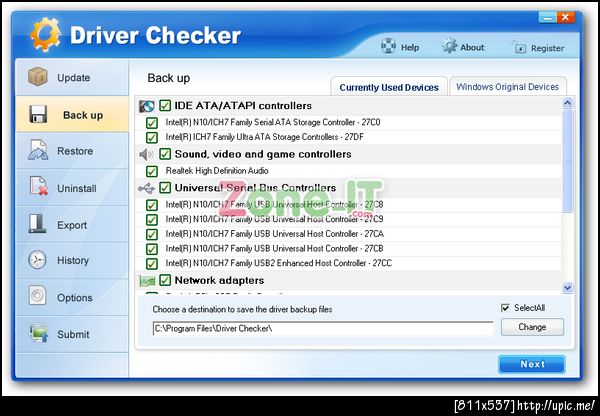Screen dimensions: 600x416
Task: Open the Register link
Action: (x=547, y=48)
